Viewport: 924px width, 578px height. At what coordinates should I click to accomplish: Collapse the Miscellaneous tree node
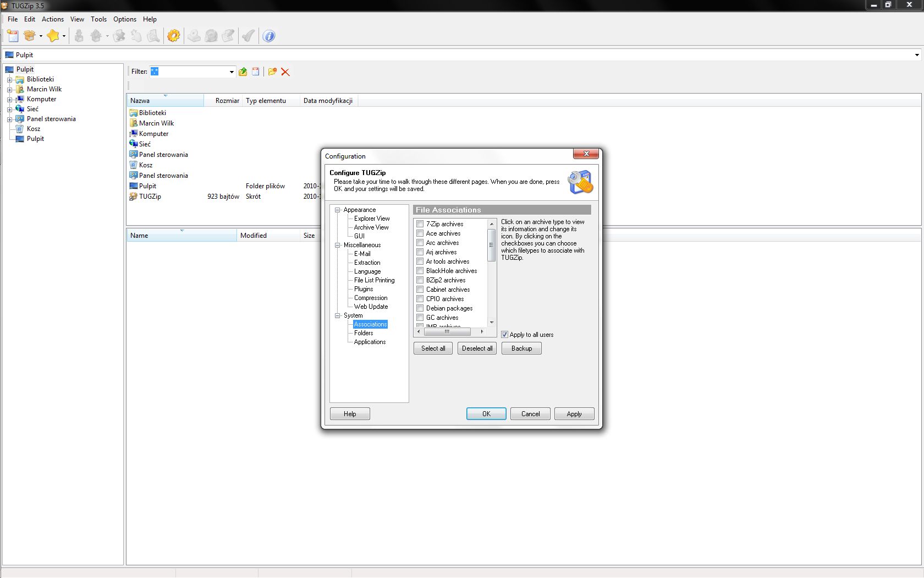pos(338,245)
